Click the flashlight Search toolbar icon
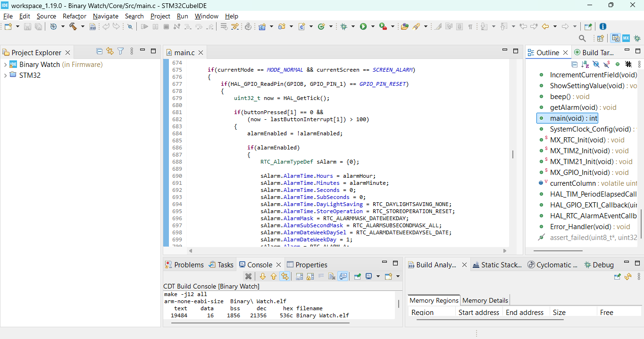 pyautogui.click(x=416, y=26)
